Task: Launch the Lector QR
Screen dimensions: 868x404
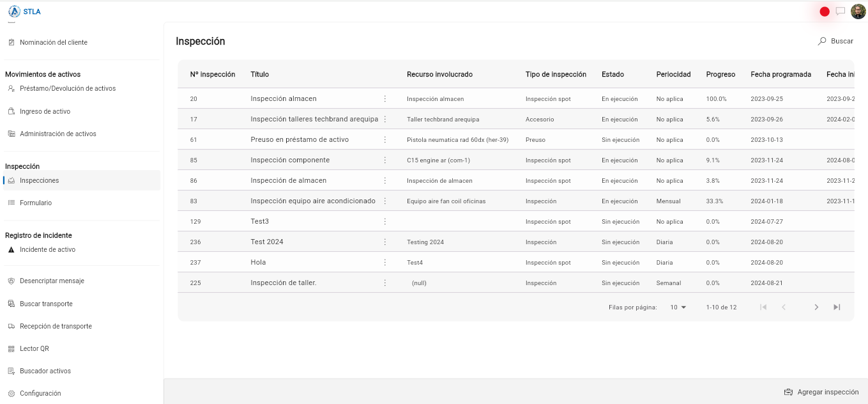Action: 34,348
